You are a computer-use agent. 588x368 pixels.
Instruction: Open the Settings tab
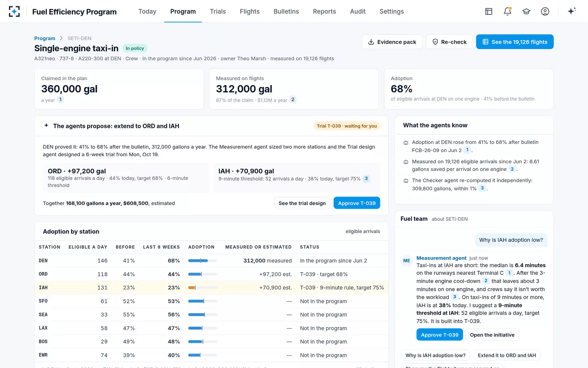point(392,11)
